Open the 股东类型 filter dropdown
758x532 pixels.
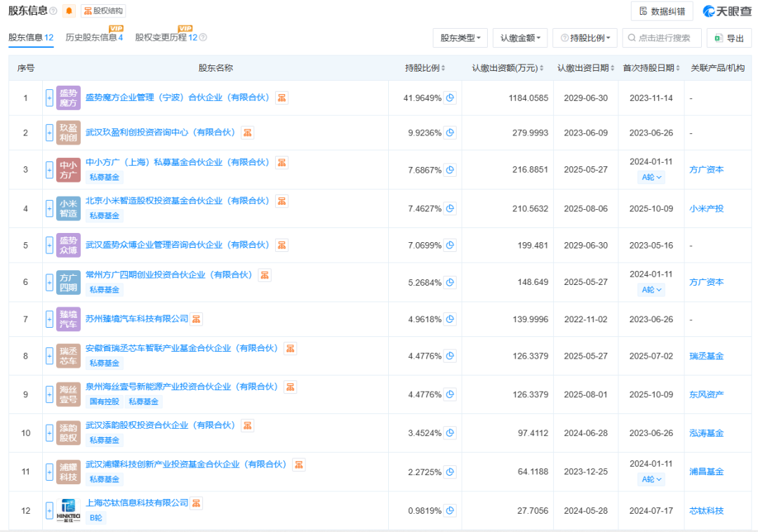point(460,38)
